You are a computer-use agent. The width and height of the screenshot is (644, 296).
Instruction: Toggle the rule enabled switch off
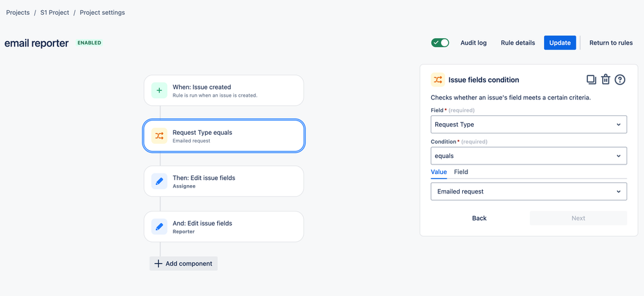[440, 43]
